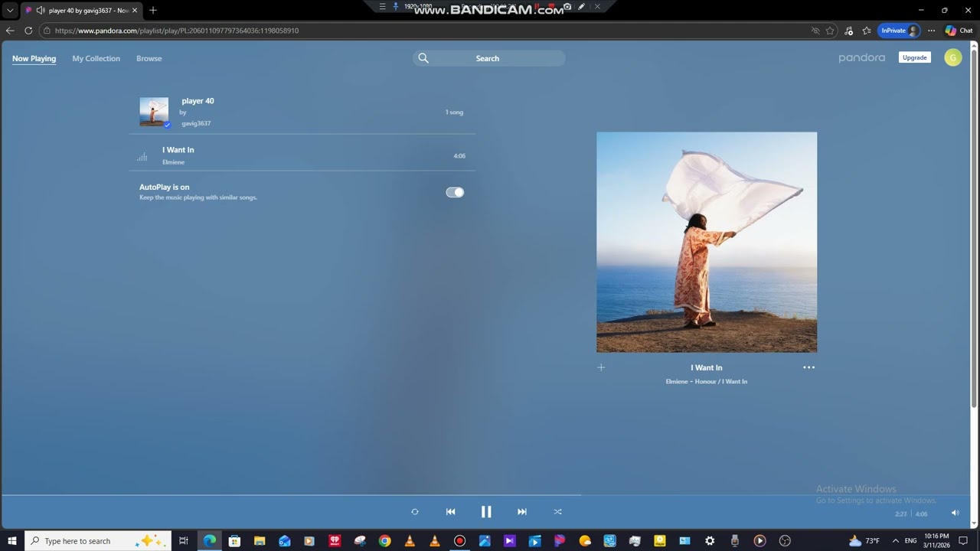Open the notification center icon
The height and width of the screenshot is (551, 980).
963,541
